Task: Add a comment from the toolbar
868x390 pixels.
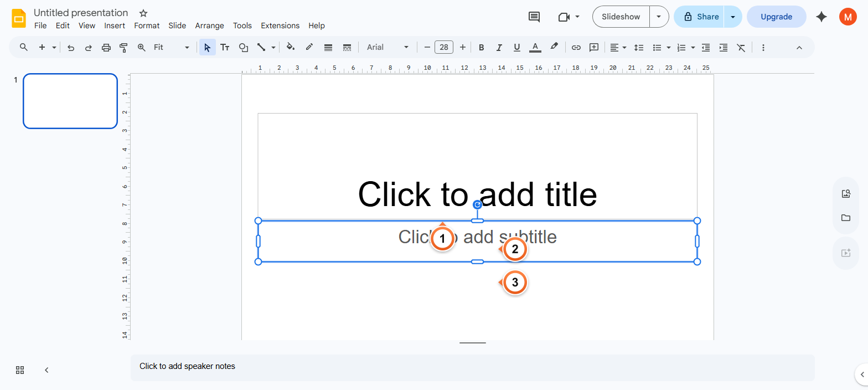Action: coord(594,48)
